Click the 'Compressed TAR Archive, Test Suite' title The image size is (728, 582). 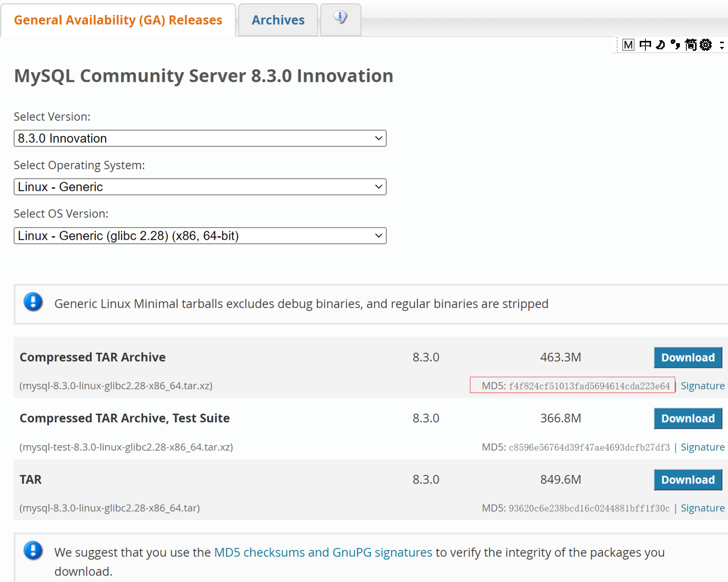pos(125,418)
